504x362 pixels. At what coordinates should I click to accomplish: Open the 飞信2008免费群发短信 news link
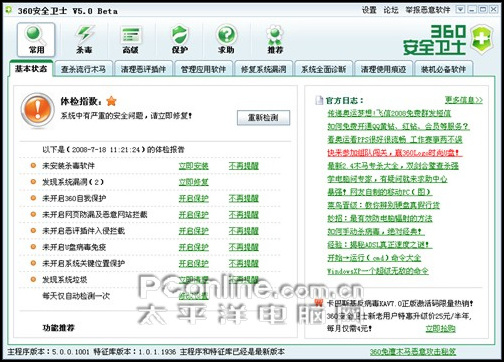389,113
